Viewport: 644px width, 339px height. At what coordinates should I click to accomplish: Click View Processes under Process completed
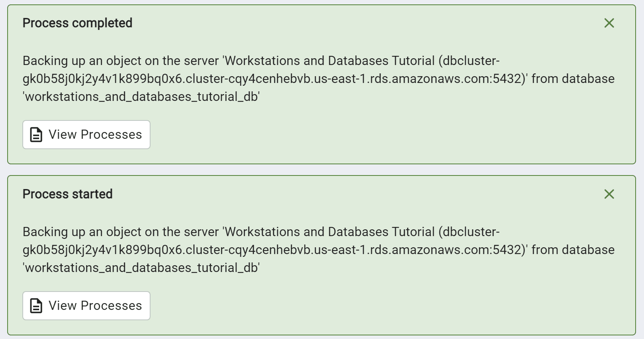[86, 135]
